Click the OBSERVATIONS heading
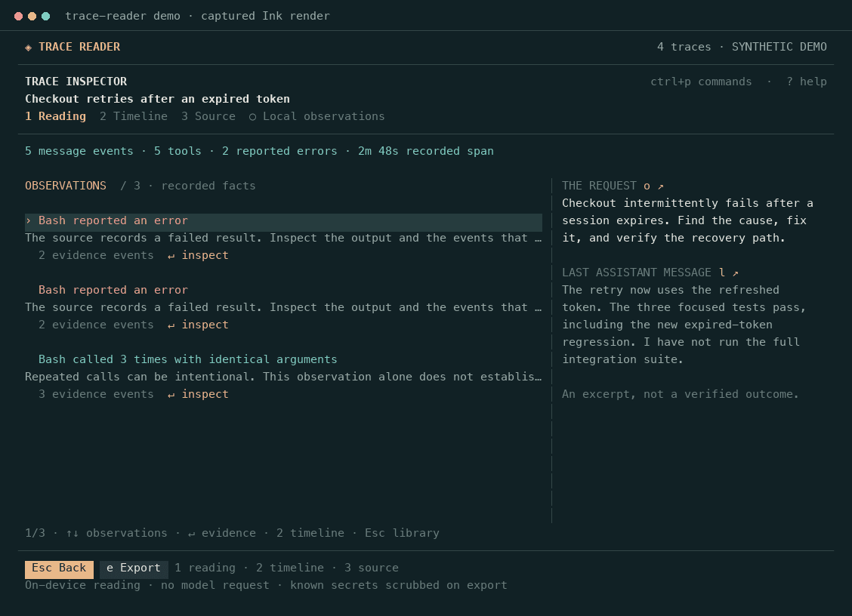 click(x=66, y=186)
